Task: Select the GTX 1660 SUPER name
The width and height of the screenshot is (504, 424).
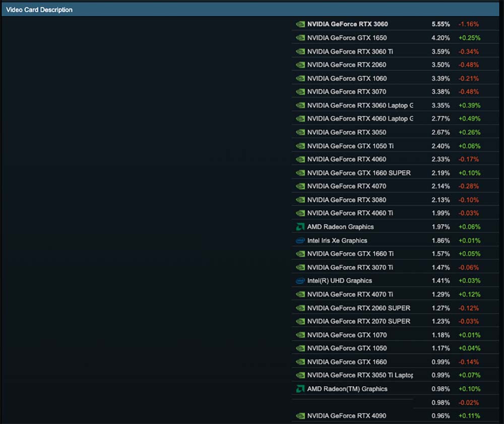Action: (359, 173)
